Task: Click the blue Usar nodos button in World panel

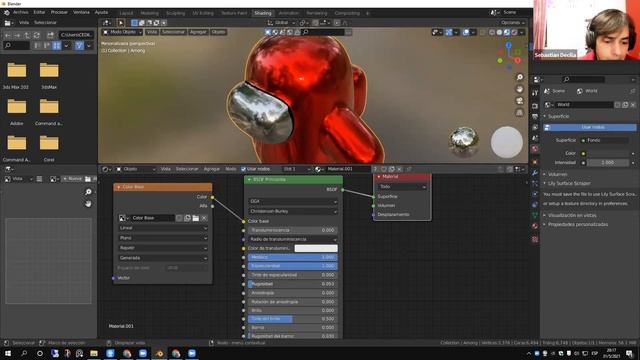Action: (x=590, y=127)
